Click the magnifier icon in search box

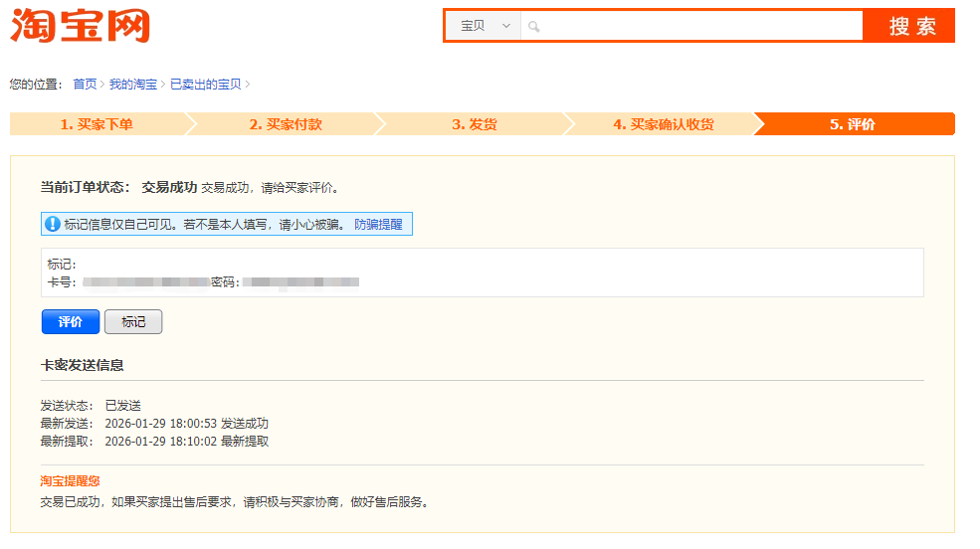534,27
